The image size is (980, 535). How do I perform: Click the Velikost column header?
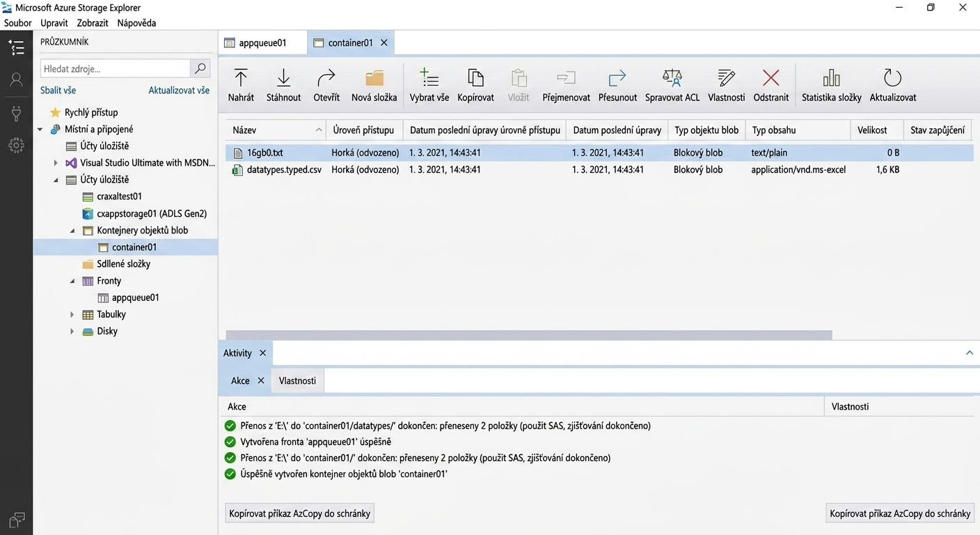pos(876,130)
